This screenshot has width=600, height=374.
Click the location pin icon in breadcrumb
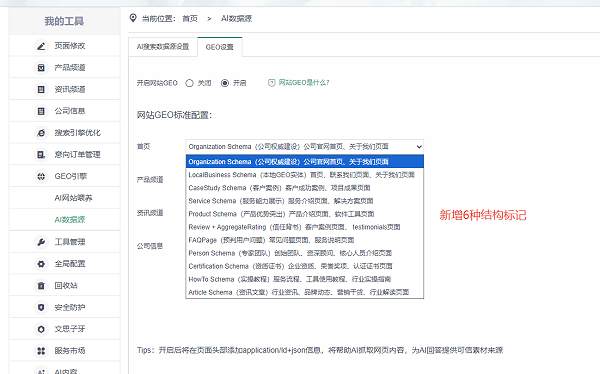coord(133,18)
